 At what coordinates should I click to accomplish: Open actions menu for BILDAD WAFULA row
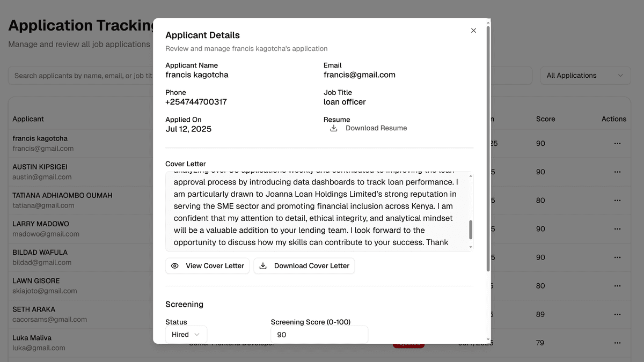click(617, 257)
